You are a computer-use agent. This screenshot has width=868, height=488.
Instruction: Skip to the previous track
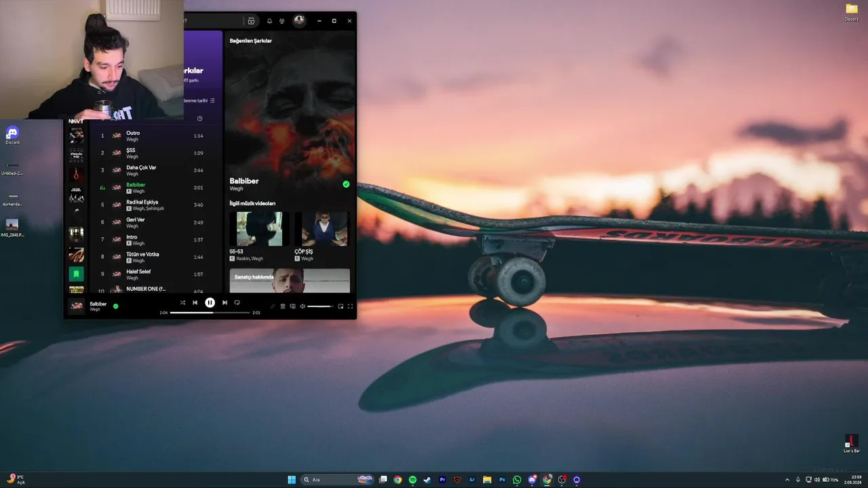coord(195,303)
